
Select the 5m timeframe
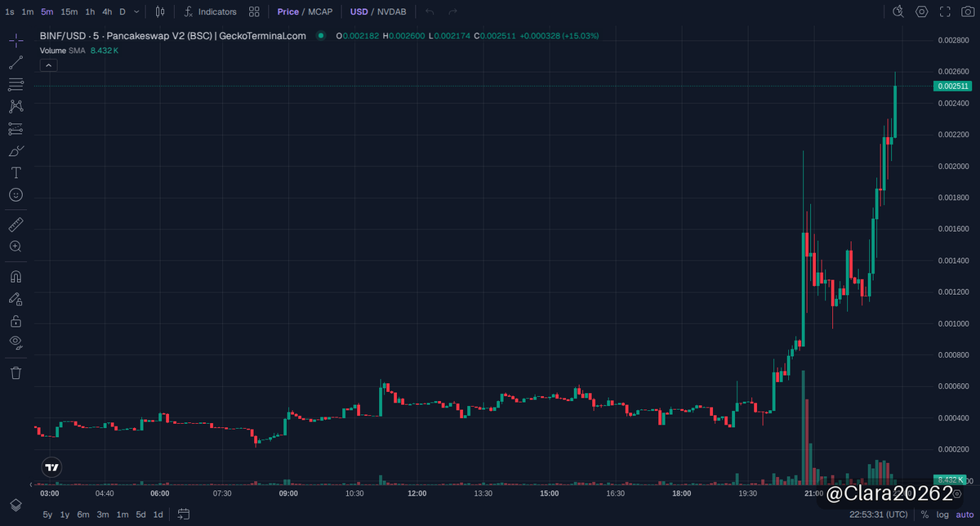click(47, 11)
